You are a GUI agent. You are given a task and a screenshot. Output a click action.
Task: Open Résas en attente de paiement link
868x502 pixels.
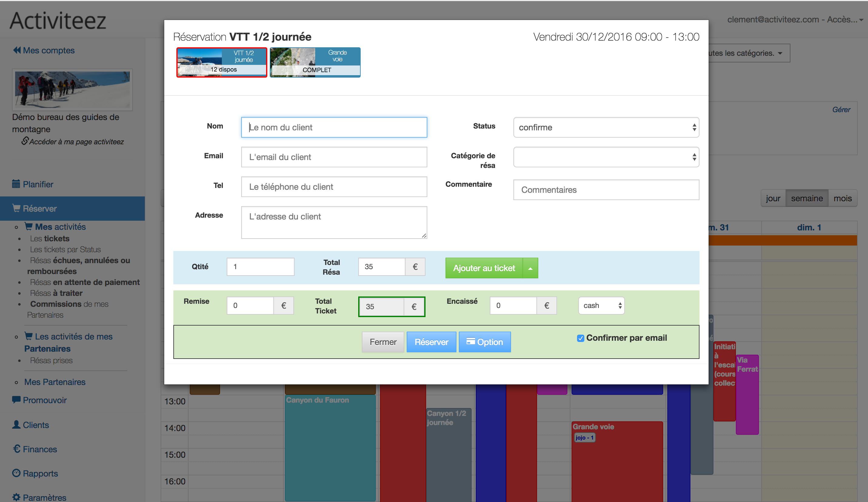85,282
